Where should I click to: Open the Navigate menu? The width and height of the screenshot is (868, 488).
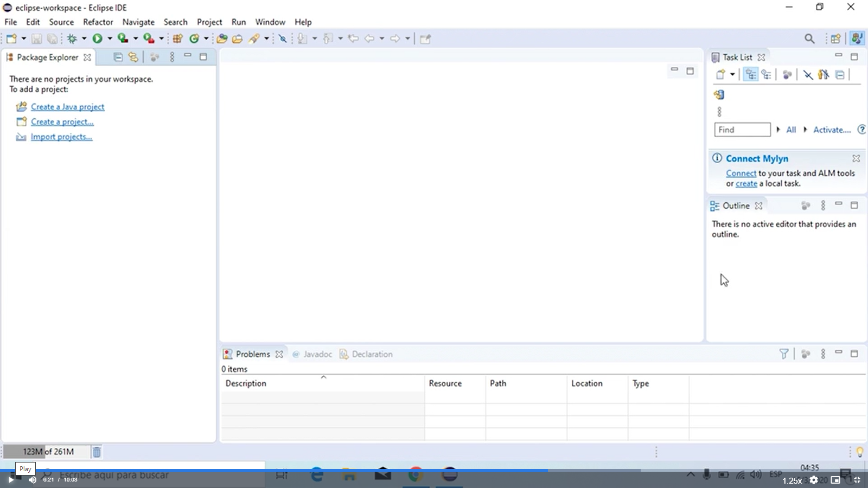click(138, 22)
